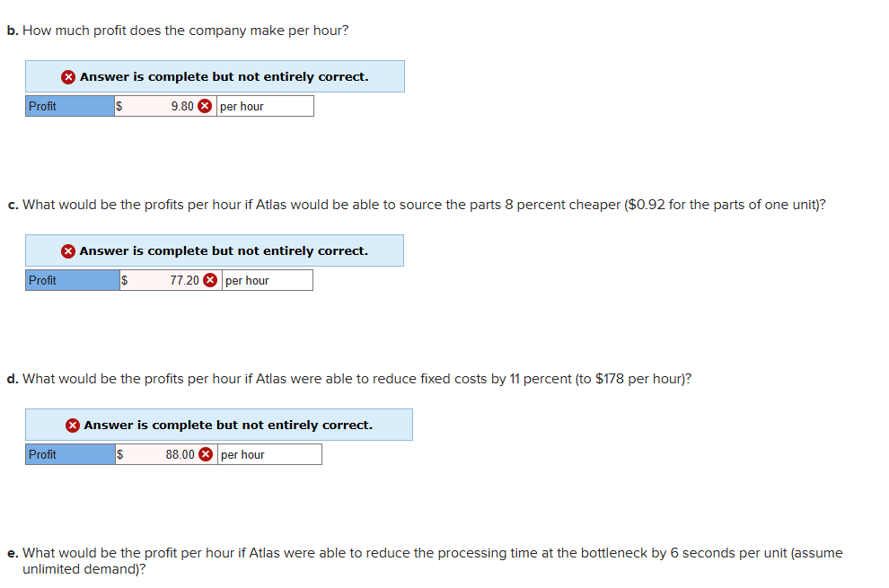Click the X icon in question c's answer banner
Screen dimensions: 889x588
68,250
